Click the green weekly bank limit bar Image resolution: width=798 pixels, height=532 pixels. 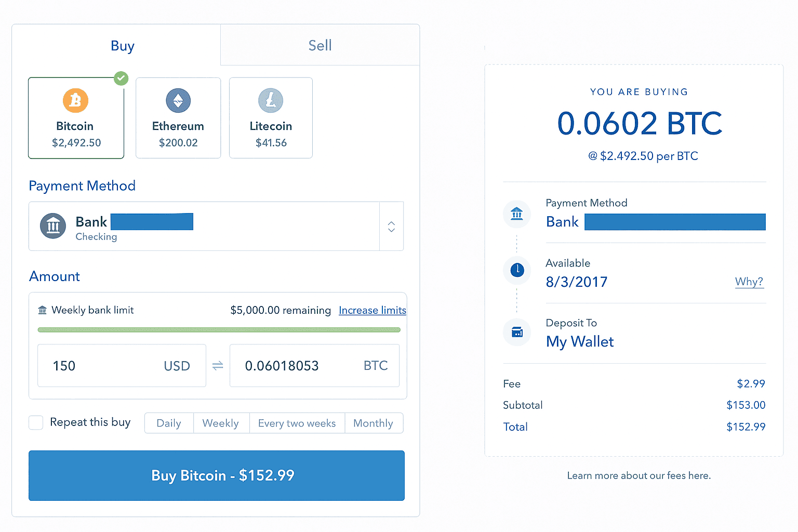[x=219, y=330]
